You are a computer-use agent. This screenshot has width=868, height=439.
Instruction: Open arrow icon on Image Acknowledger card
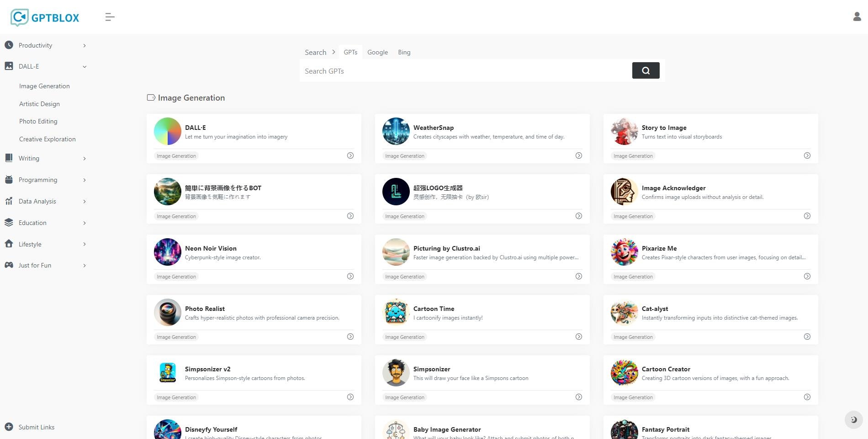click(807, 216)
